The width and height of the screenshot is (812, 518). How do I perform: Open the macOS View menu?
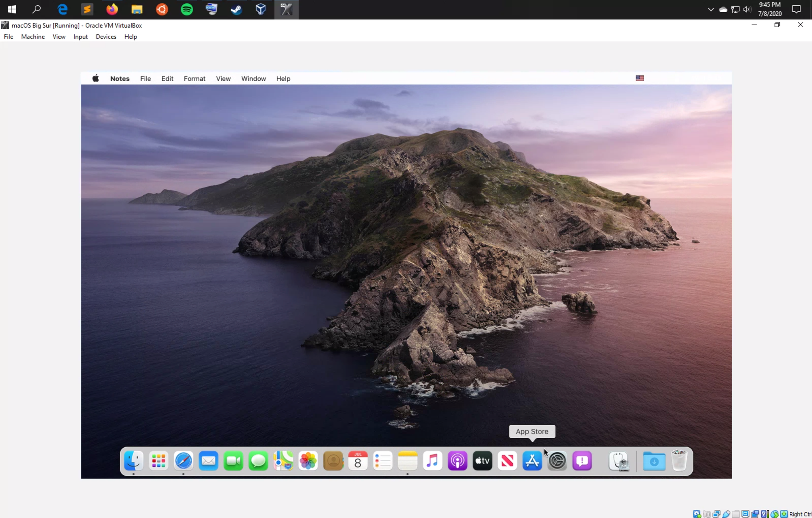[223, 78]
